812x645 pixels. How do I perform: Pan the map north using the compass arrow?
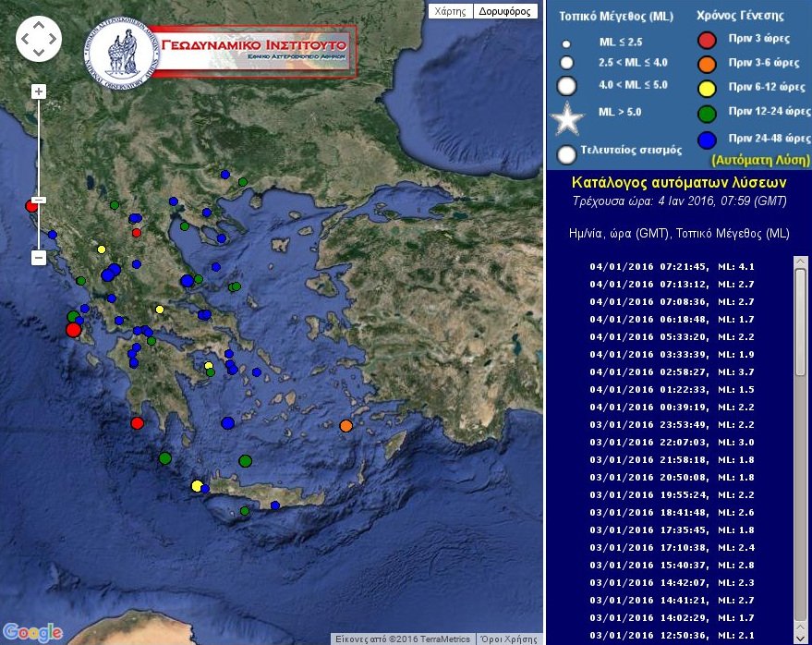click(x=38, y=24)
